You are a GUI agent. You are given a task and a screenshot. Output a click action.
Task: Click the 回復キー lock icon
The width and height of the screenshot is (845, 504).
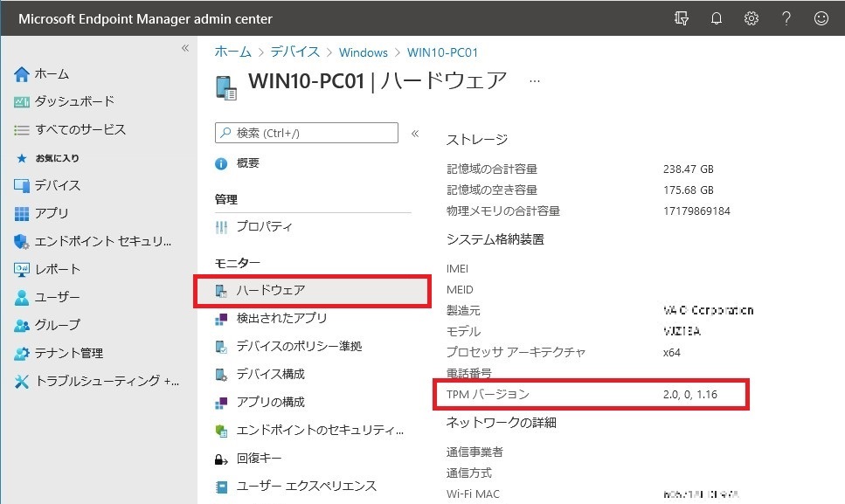[221, 459]
